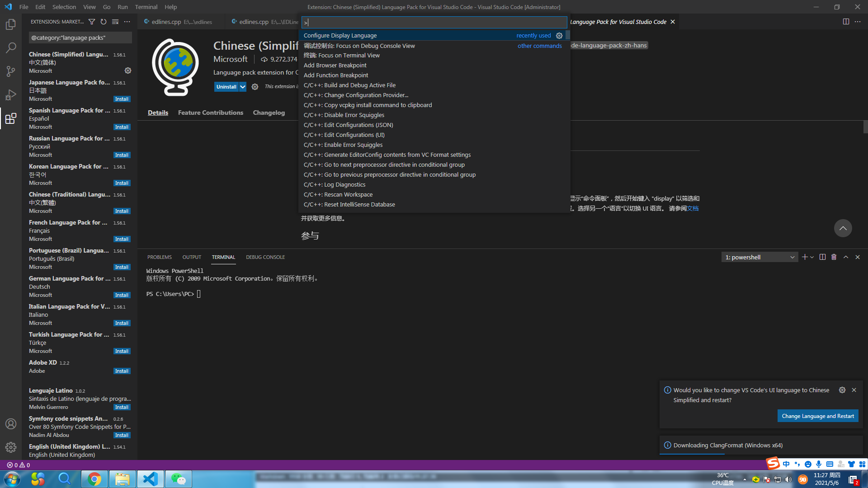Expand the Uninstall dropdown arrow
The width and height of the screenshot is (868, 488).
(243, 87)
